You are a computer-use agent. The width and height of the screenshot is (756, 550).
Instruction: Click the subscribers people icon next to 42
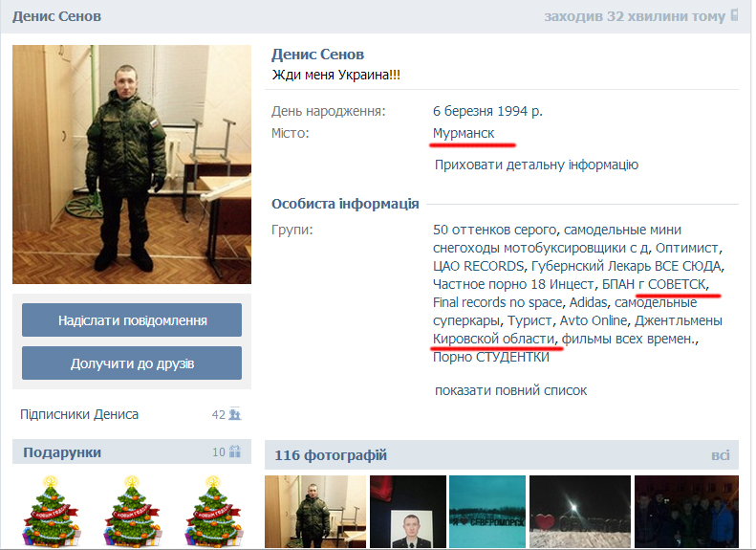235,414
